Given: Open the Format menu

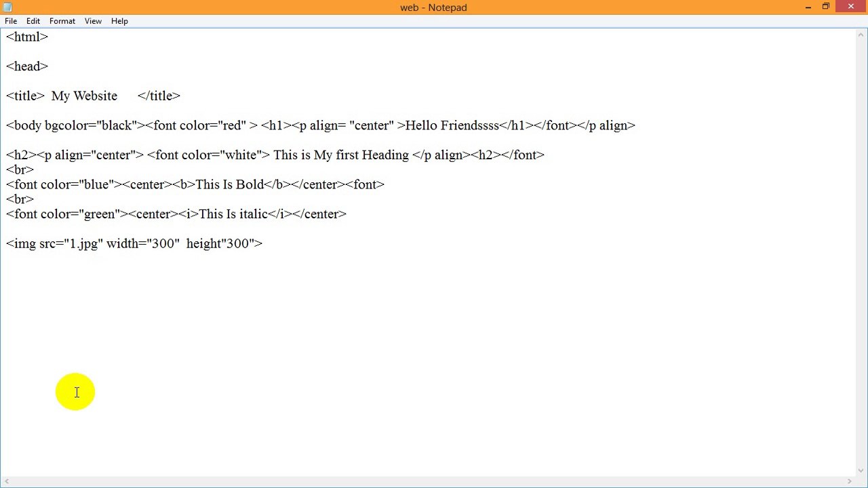Looking at the screenshot, I should pos(62,21).
